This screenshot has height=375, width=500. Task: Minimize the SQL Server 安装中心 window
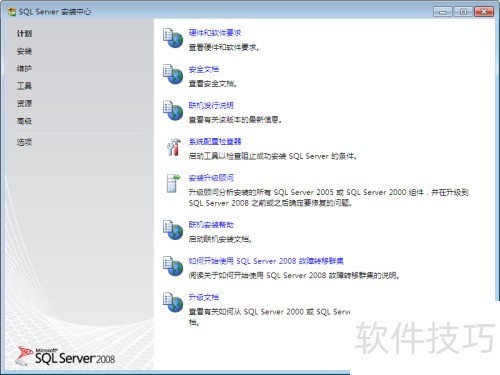pyautogui.click(x=443, y=12)
